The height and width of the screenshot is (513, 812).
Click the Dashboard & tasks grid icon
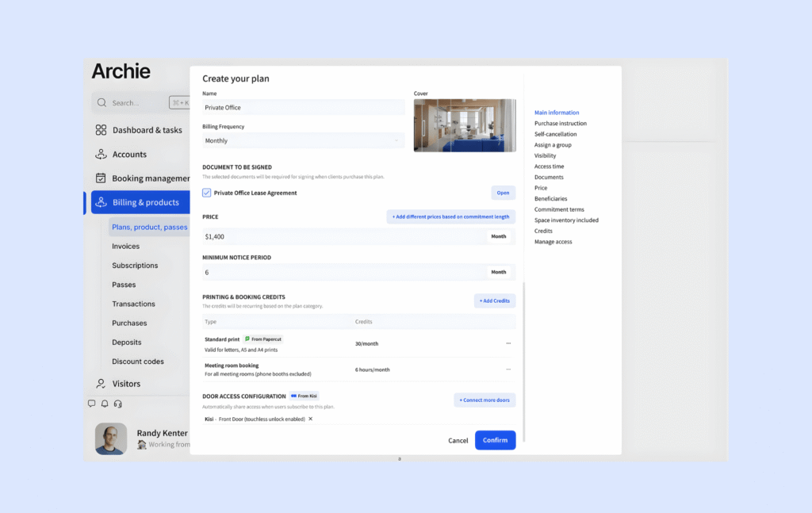(x=101, y=130)
